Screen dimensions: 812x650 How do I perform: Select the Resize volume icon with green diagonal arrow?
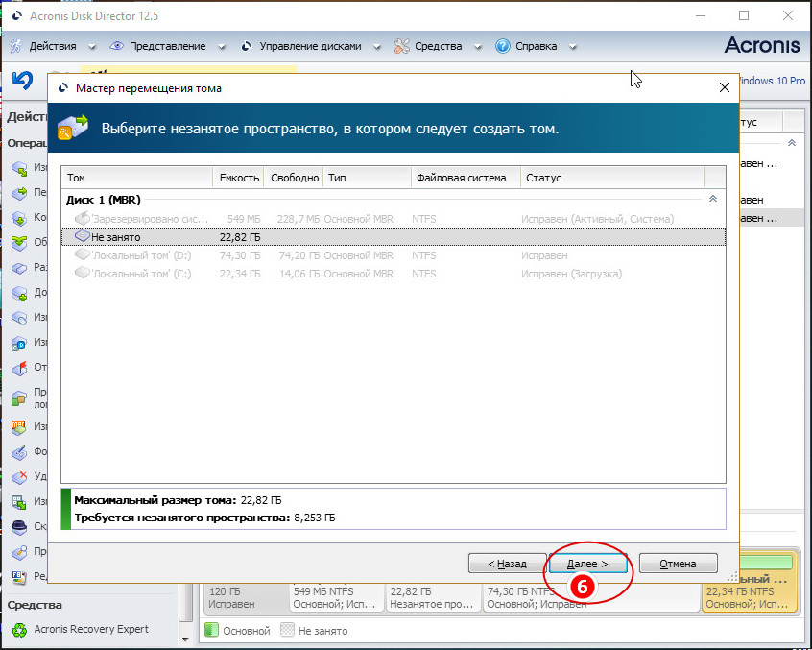pyautogui.click(x=19, y=169)
